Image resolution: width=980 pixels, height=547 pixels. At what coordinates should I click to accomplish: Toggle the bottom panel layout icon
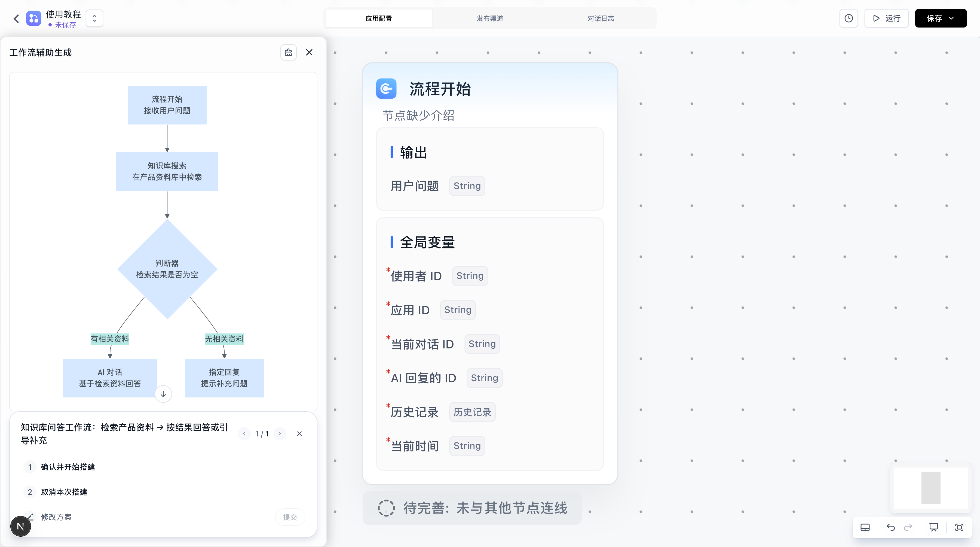865,528
